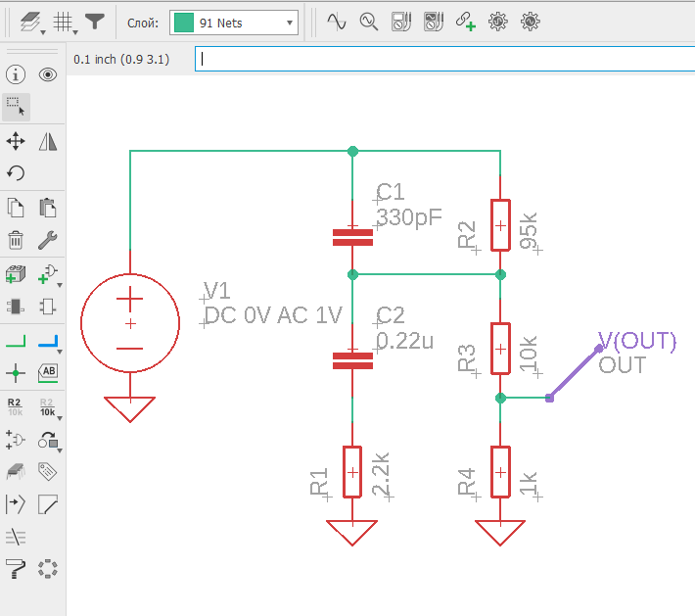Select the Add Part tool
Screen dimensions: 695x616
coord(16,274)
